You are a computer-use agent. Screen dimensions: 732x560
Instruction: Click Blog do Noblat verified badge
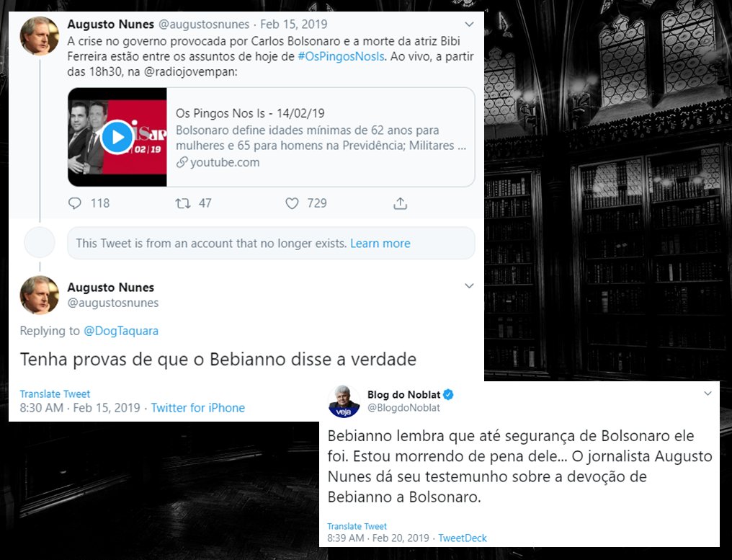(448, 395)
